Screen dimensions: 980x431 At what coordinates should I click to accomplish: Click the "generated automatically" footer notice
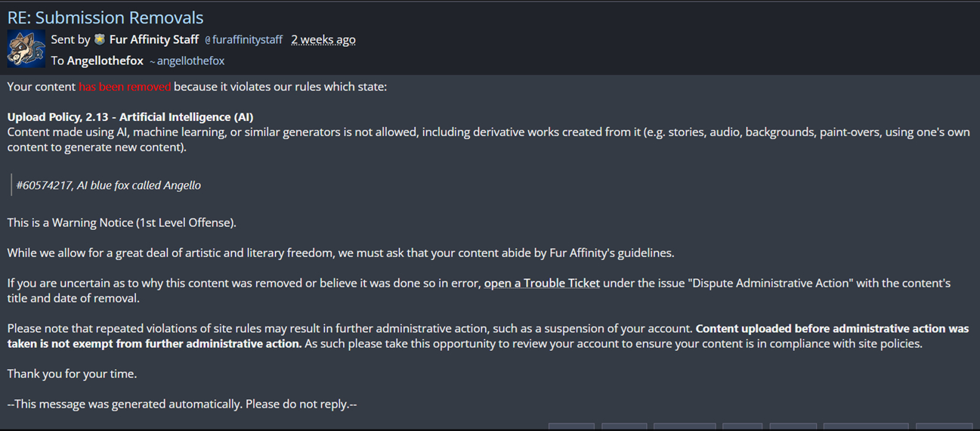(x=181, y=405)
